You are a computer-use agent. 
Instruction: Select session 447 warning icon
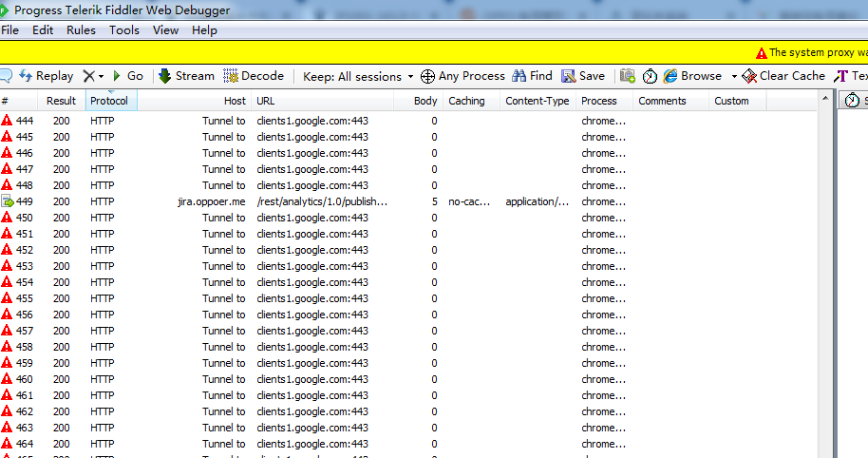(7, 168)
